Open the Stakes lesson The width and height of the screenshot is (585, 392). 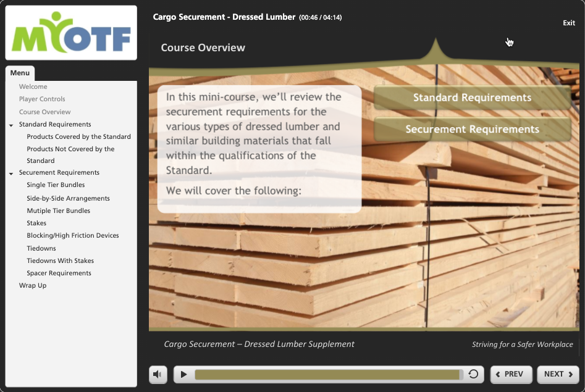pyautogui.click(x=36, y=223)
